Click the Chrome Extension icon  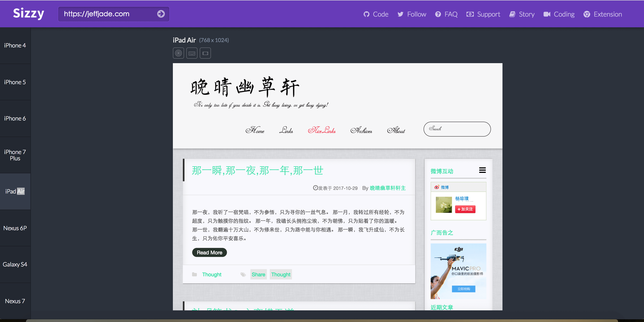(586, 14)
